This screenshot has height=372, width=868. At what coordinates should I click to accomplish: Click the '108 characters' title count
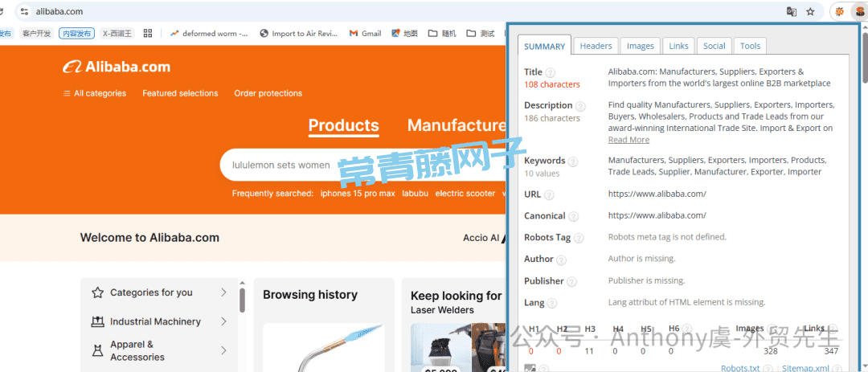click(552, 84)
